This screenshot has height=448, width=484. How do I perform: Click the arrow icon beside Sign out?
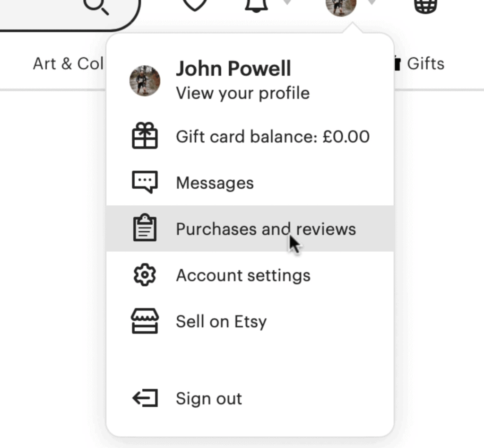pyautogui.click(x=145, y=398)
